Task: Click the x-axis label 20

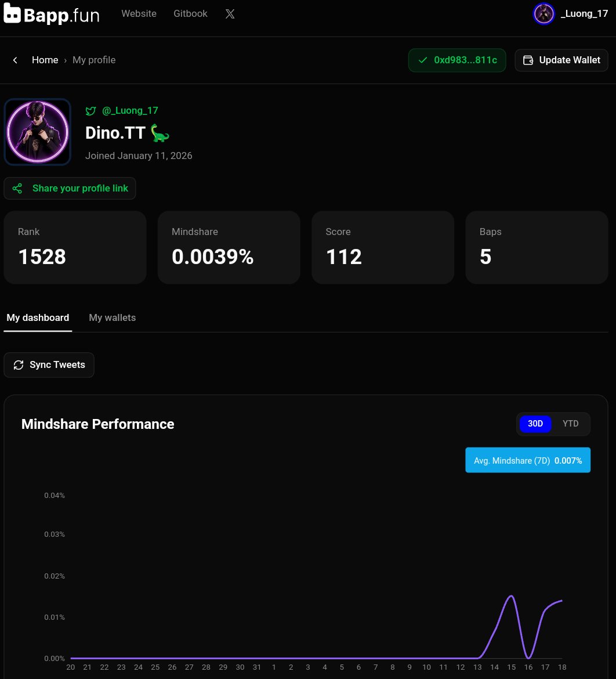Action: click(x=71, y=667)
